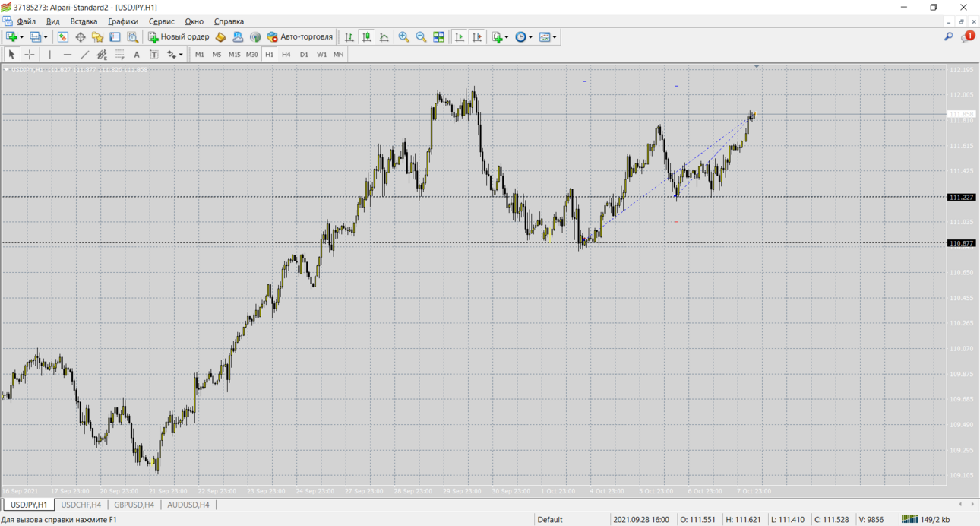Viewport: 980px width, 526px height.
Task: Switch to M5 timeframe
Action: pos(217,55)
